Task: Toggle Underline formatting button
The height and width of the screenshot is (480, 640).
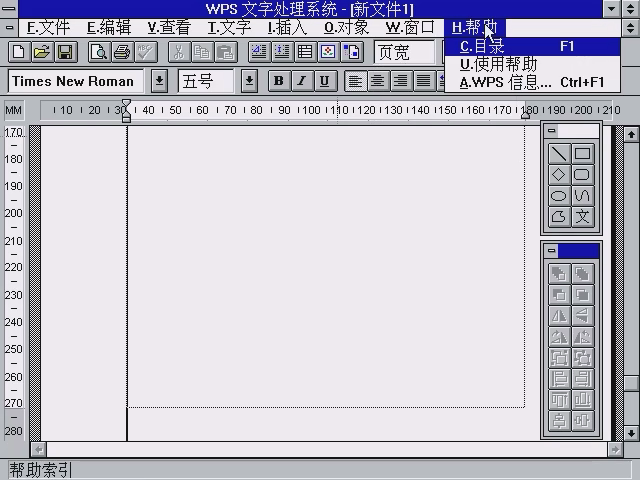Action: [x=325, y=81]
